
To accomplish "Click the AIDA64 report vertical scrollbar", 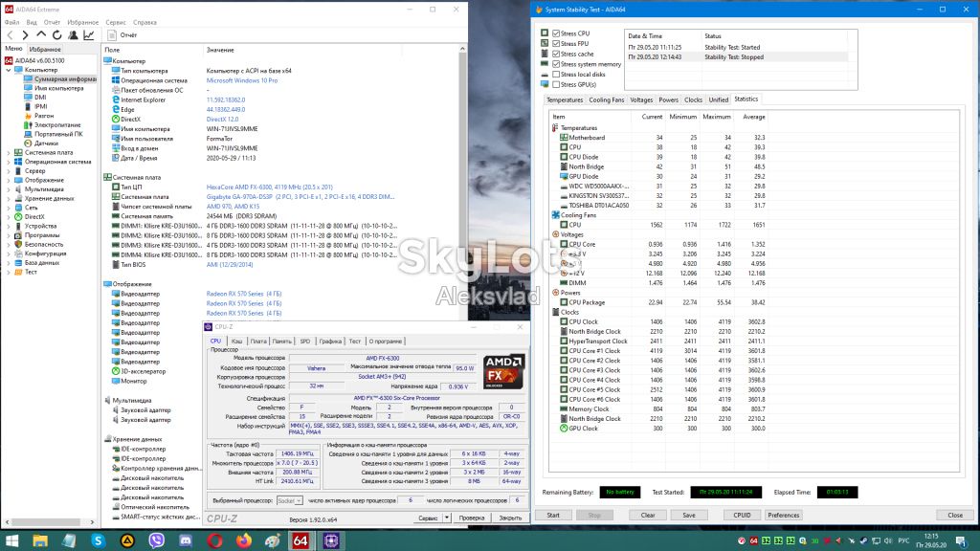I will coord(462,187).
